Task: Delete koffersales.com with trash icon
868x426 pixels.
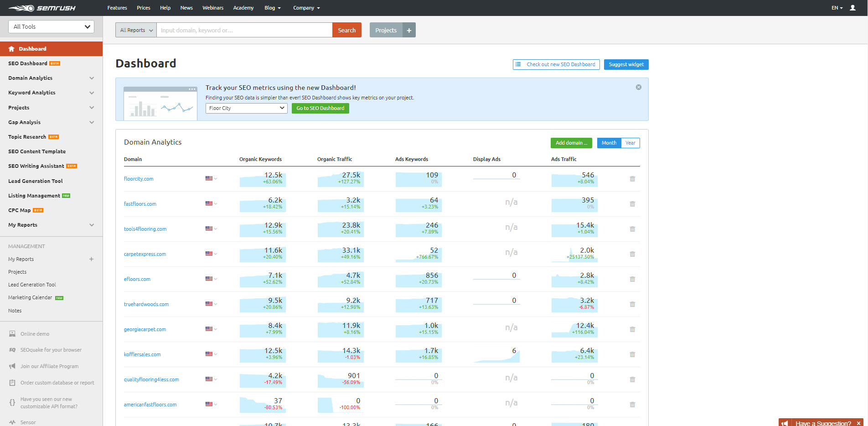Action: click(632, 354)
